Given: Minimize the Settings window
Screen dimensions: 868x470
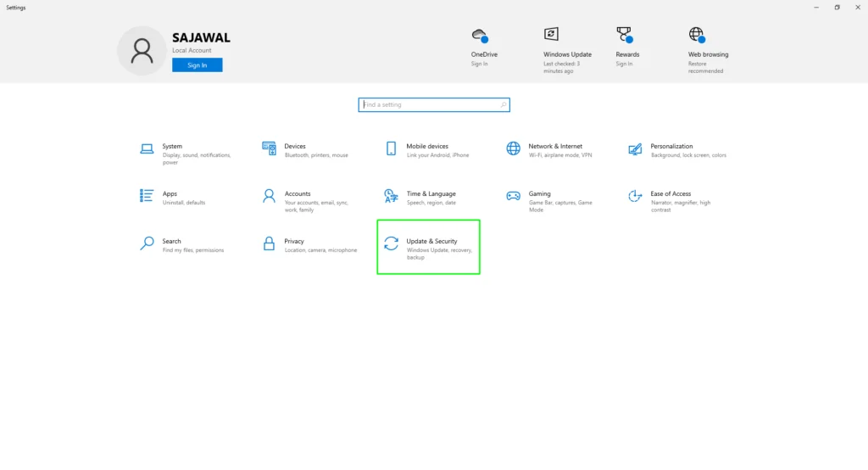Looking at the screenshot, I should pyautogui.click(x=816, y=7).
